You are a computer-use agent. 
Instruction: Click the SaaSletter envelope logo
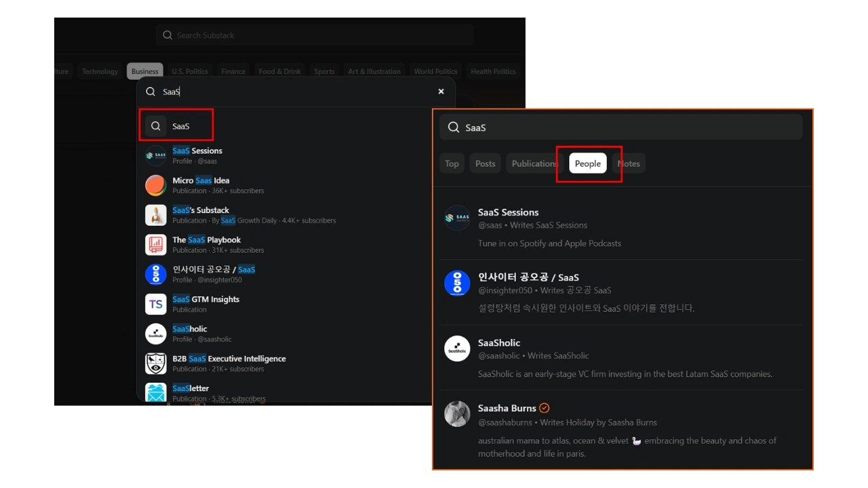click(156, 393)
